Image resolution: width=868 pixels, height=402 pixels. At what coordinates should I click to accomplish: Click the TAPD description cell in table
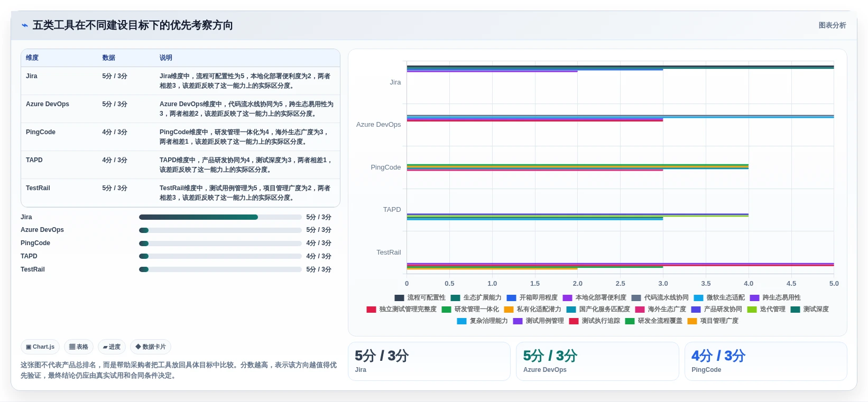point(247,165)
